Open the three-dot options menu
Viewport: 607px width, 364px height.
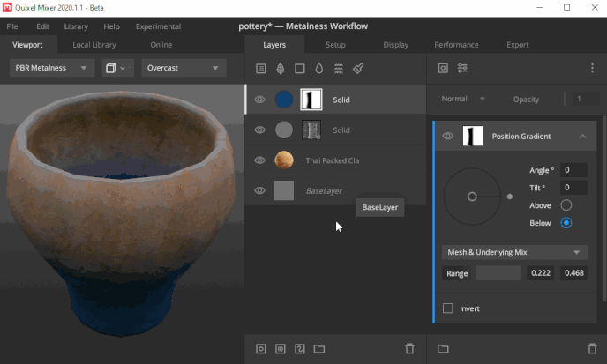point(592,68)
